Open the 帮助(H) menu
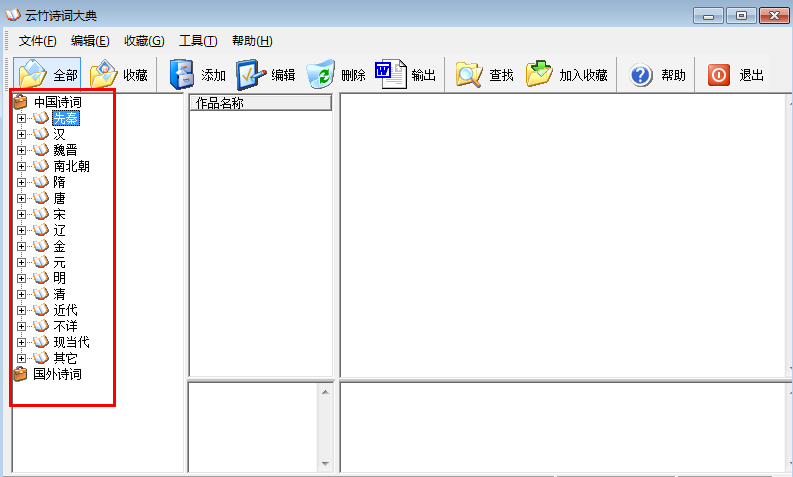793x477 pixels. [x=252, y=41]
